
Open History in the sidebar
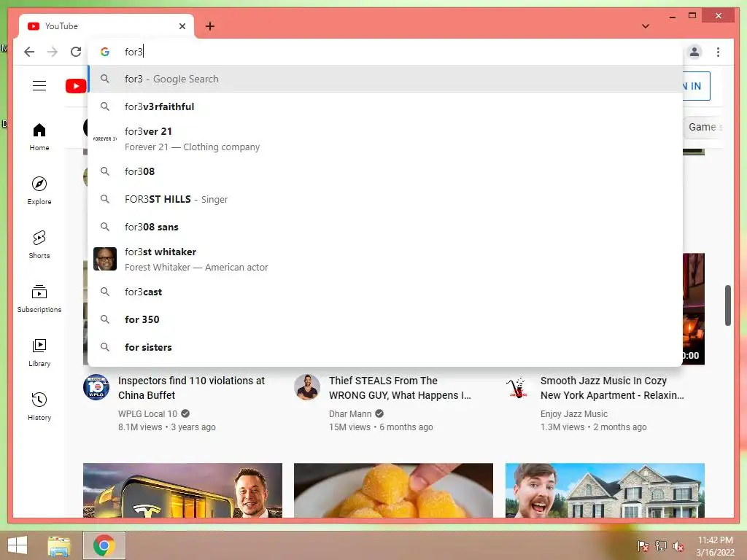[39, 406]
